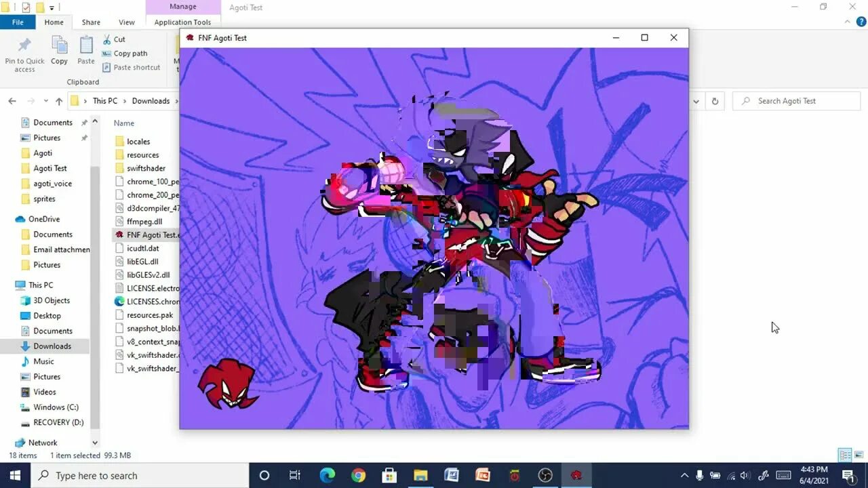Viewport: 868px width, 488px height.
Task: Switch to the Home ribbon tab
Action: click(x=54, y=22)
